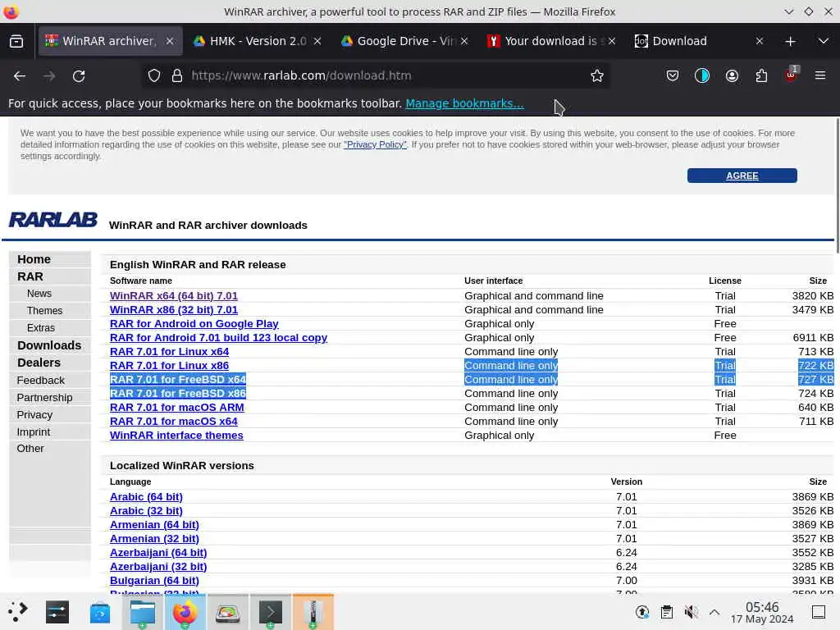Download WinRAR x86 (32 bit) 7.01
The height and width of the screenshot is (630, 840).
pyautogui.click(x=174, y=309)
